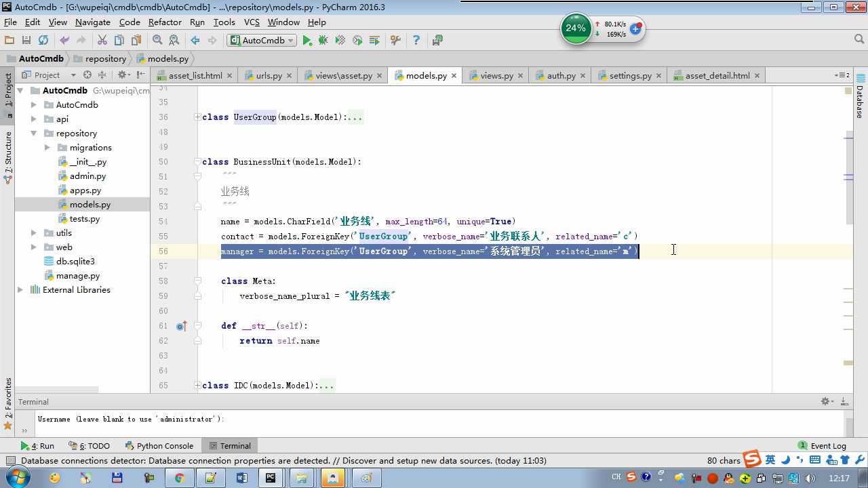Screen dimensions: 868x488
Task: Run AutoCmdb with the green play icon
Action: point(307,41)
